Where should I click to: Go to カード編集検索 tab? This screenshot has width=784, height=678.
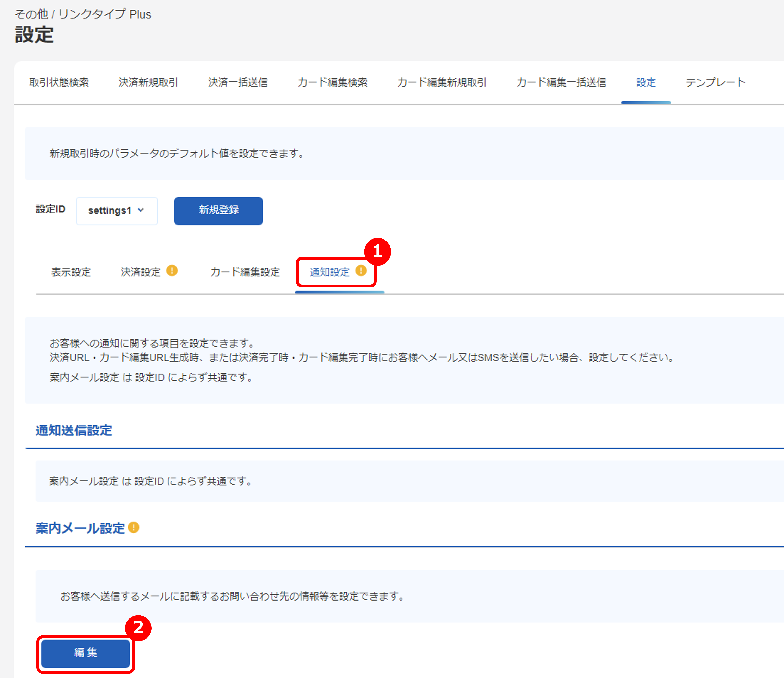[x=332, y=82]
